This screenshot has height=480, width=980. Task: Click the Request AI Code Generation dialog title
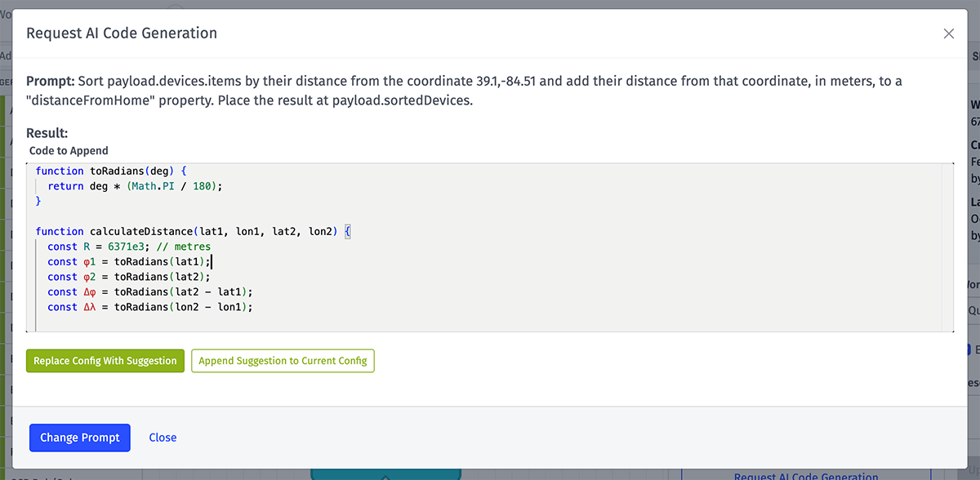pos(122,33)
